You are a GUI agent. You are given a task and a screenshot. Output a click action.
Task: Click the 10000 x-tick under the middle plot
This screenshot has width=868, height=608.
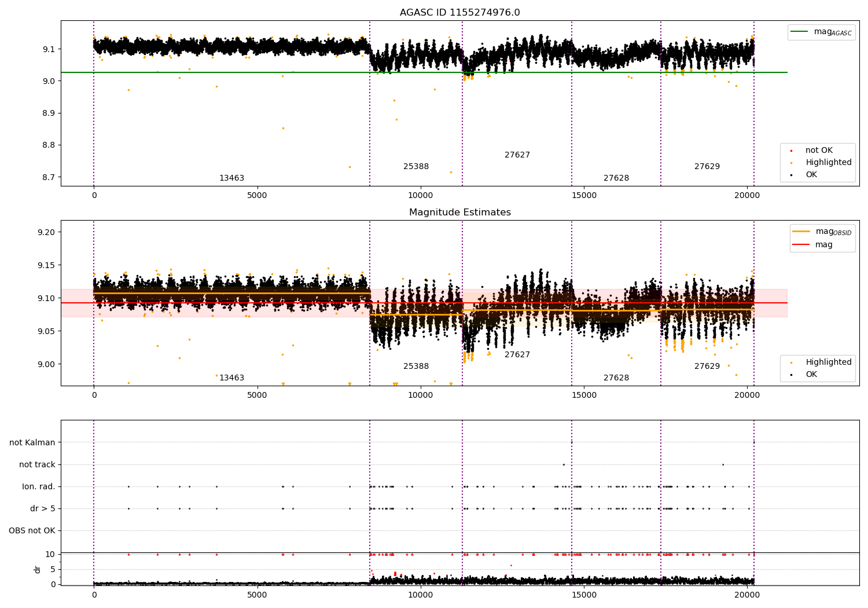pos(420,395)
